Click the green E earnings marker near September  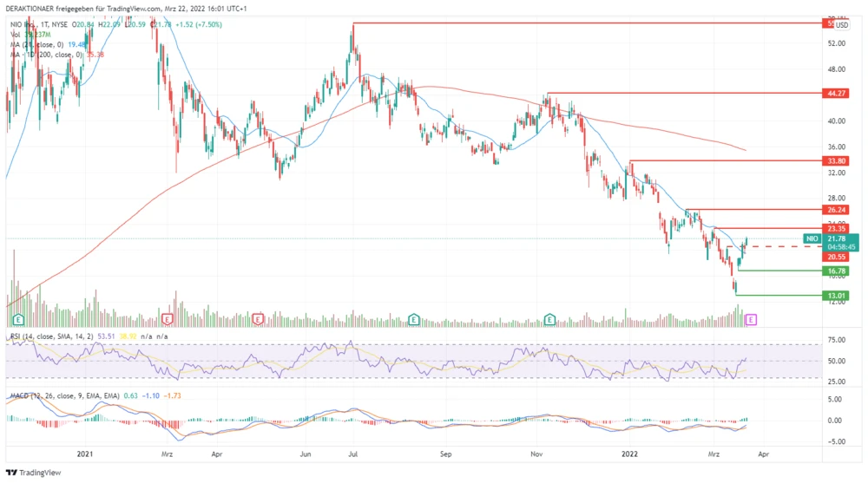[x=415, y=319]
